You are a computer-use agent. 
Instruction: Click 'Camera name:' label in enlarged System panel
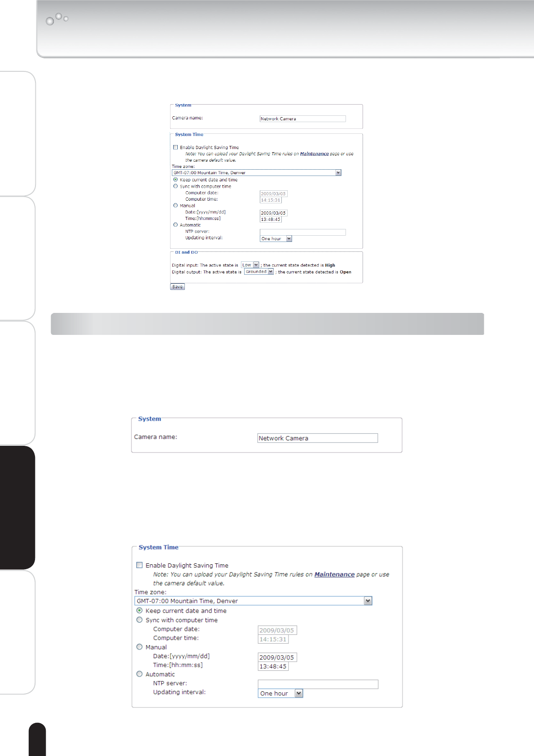click(156, 437)
